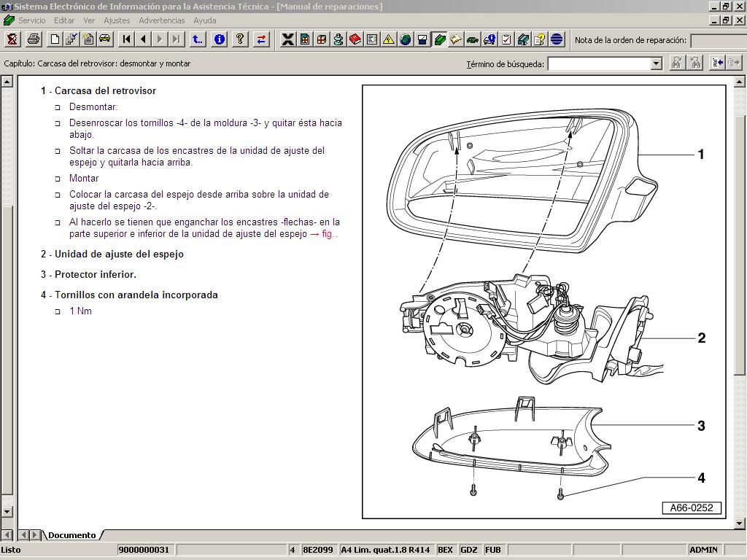
Task: Click heading Carcasa del retrovisor
Action: coord(105,90)
